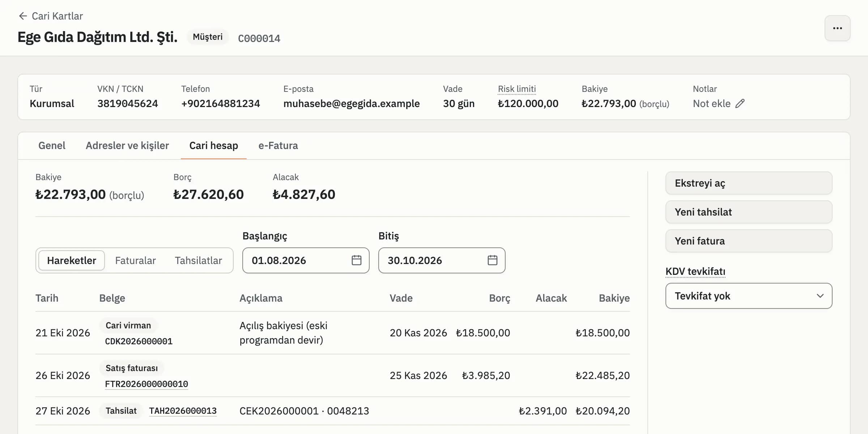Image resolution: width=868 pixels, height=434 pixels.
Task: Switch the list to Tahsilatlar
Action: tap(198, 260)
